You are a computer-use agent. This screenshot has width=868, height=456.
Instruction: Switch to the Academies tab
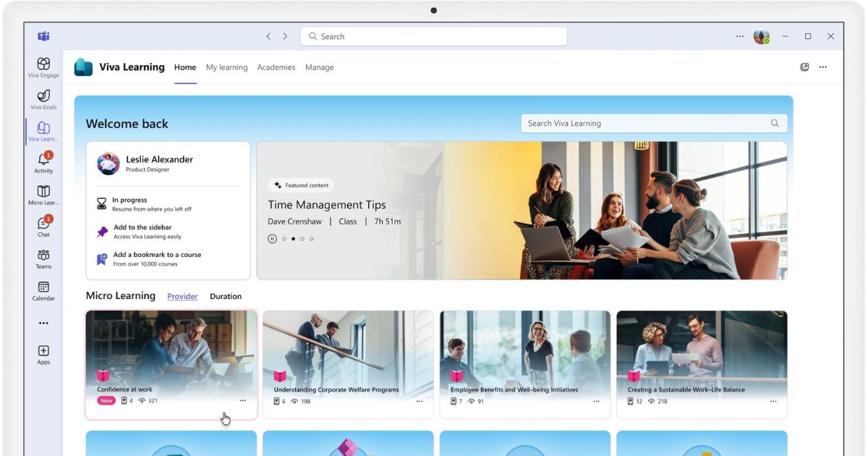coord(276,67)
